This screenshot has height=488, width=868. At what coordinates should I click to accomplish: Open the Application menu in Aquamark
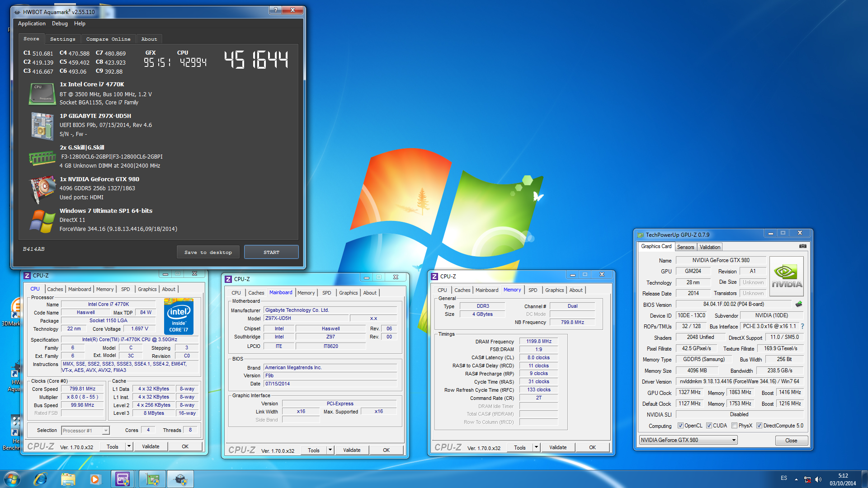[32, 23]
